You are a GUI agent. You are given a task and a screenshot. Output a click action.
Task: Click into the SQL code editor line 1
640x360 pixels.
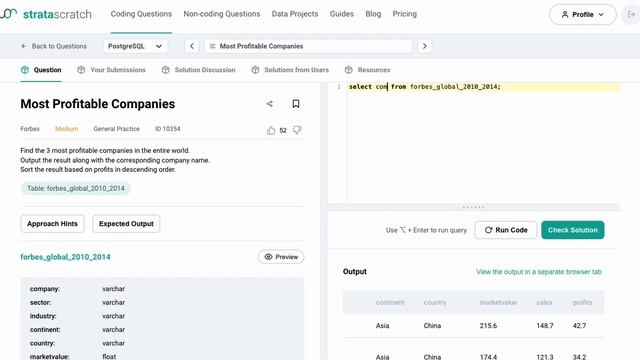tap(484, 87)
